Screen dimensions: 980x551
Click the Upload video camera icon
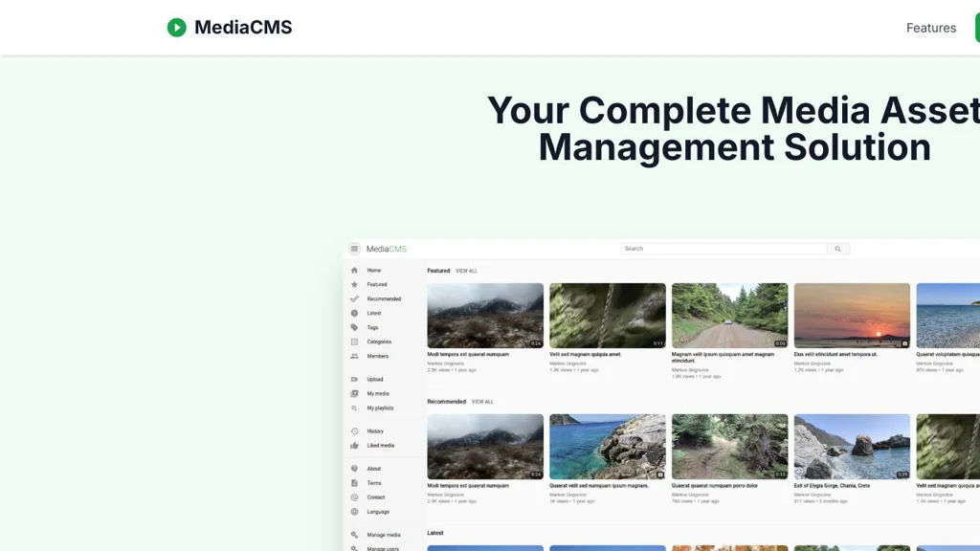pos(354,380)
